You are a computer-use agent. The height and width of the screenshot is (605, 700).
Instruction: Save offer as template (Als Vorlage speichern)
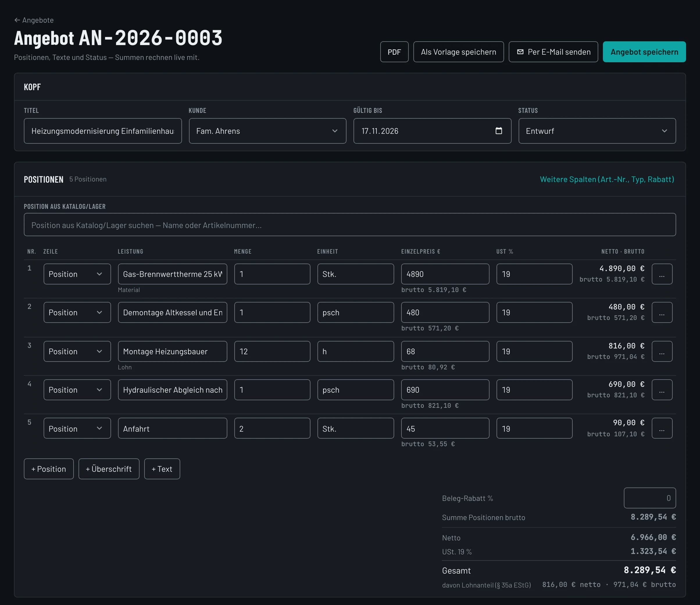458,52
